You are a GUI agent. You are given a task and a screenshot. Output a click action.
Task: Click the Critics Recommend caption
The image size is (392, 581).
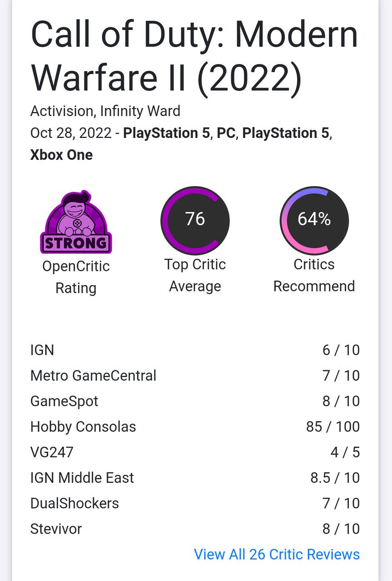click(314, 275)
